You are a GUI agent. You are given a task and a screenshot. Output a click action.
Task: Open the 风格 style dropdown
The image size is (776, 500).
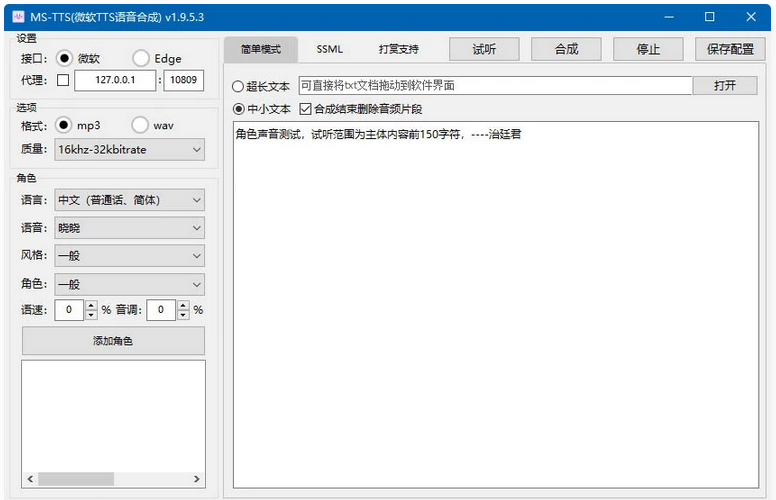coord(129,256)
